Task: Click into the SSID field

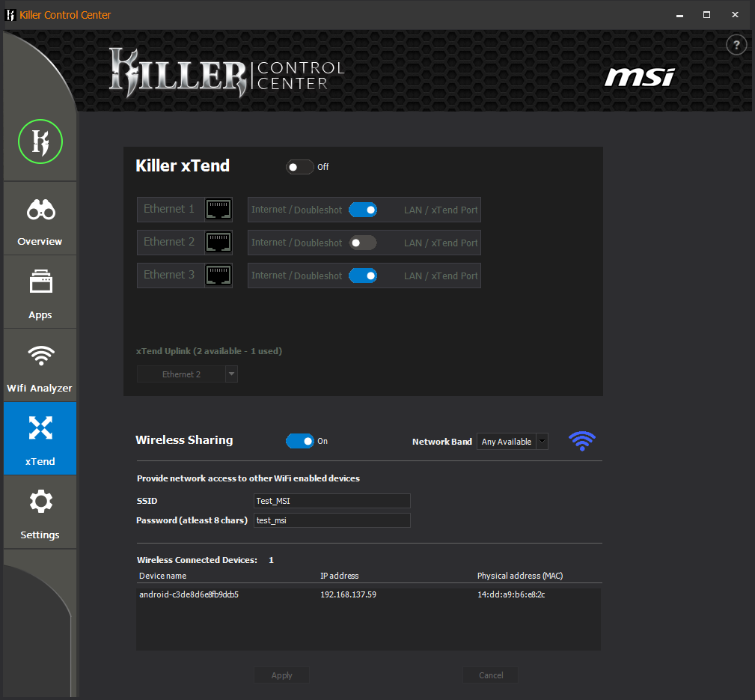Action: 331,501
